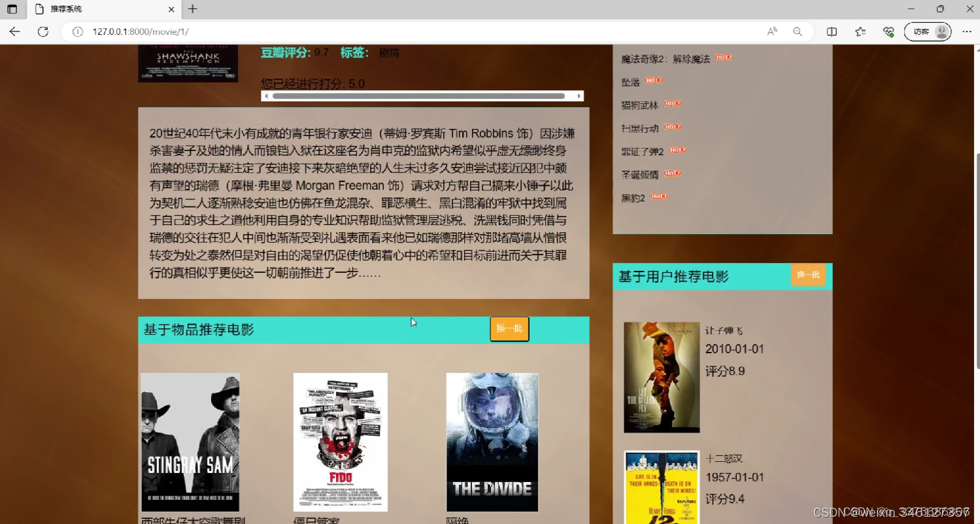Click the search magnifier icon in toolbar
Viewport: 980px width, 524px height.
(798, 31)
